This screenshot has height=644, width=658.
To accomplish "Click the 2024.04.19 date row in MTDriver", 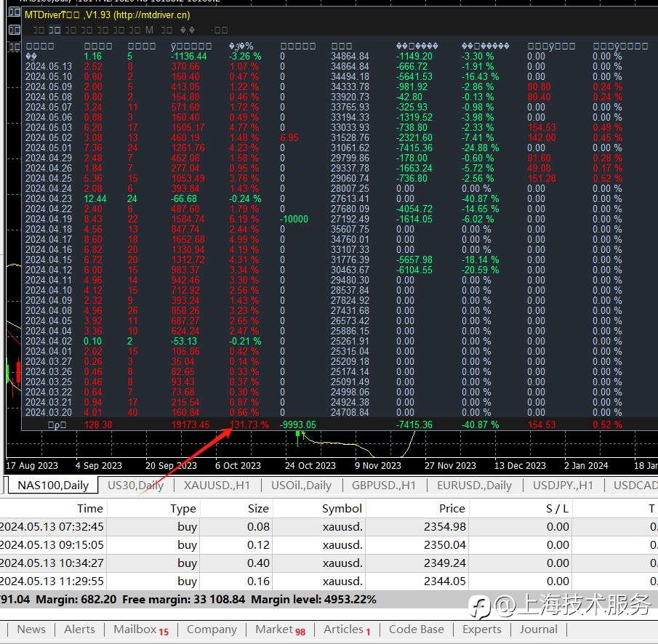I will click(x=49, y=219).
